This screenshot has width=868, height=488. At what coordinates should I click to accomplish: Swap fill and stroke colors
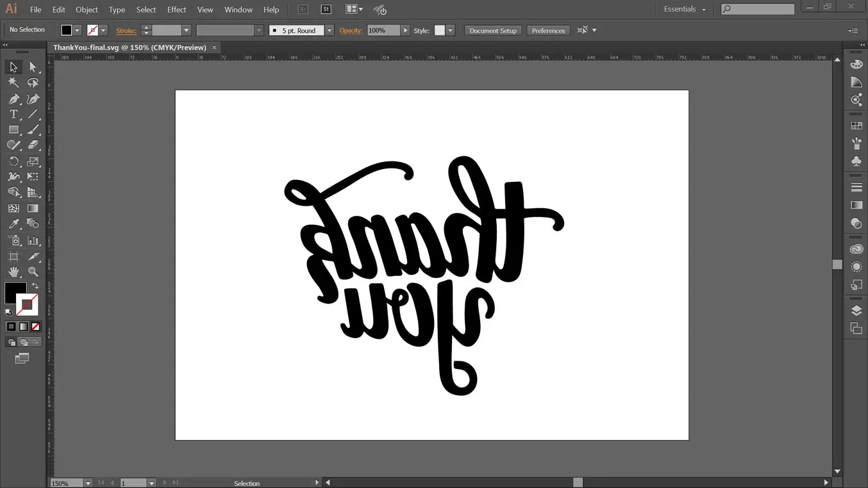pos(36,286)
